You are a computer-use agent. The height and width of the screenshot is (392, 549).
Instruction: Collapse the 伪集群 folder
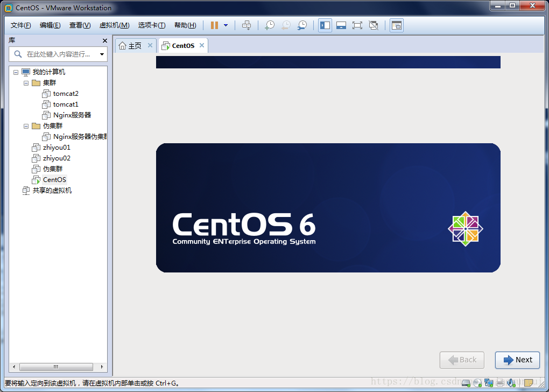tap(26, 126)
